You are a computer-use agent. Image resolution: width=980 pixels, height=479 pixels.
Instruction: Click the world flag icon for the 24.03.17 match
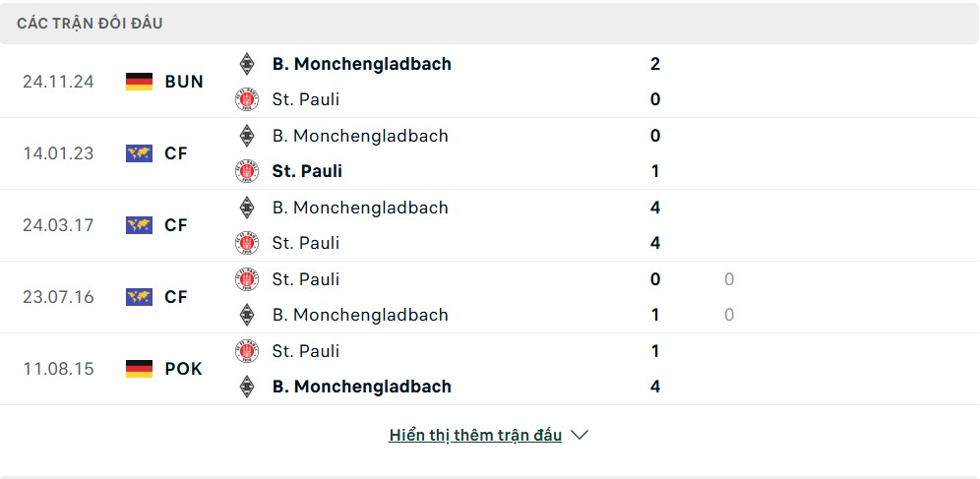pyautogui.click(x=139, y=225)
